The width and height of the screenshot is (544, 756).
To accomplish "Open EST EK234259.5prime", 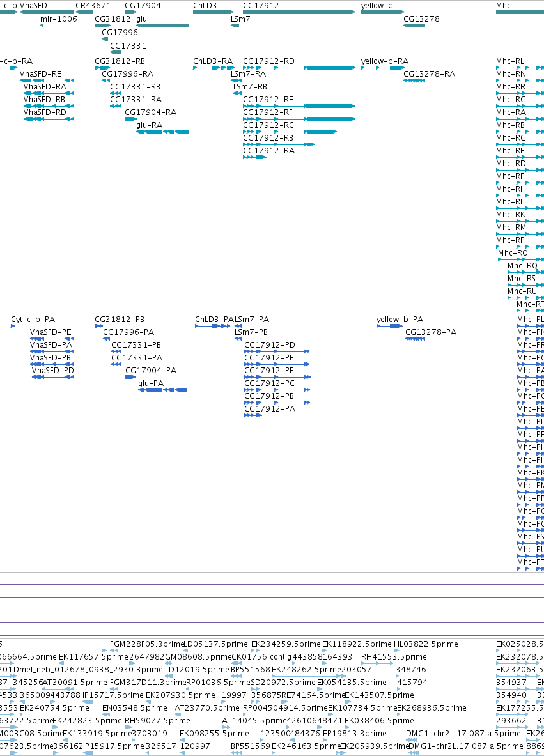I will point(286,644).
